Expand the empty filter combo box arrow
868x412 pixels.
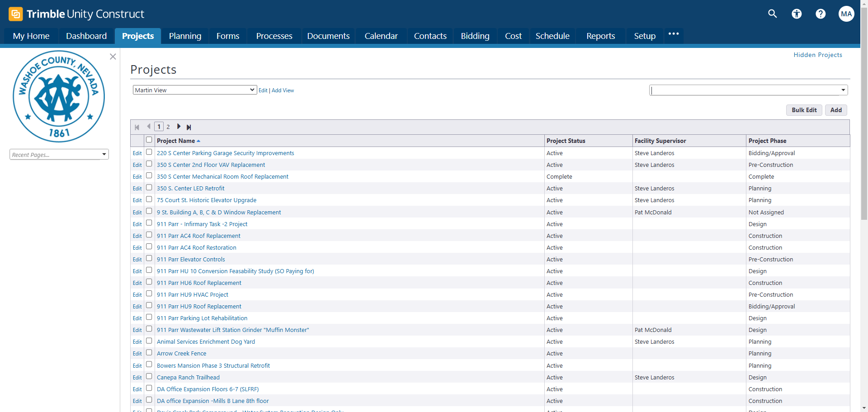(x=843, y=90)
